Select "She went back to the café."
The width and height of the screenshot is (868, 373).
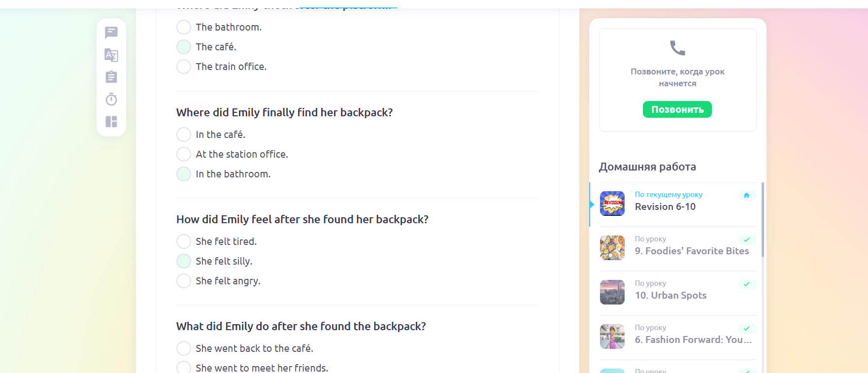184,348
